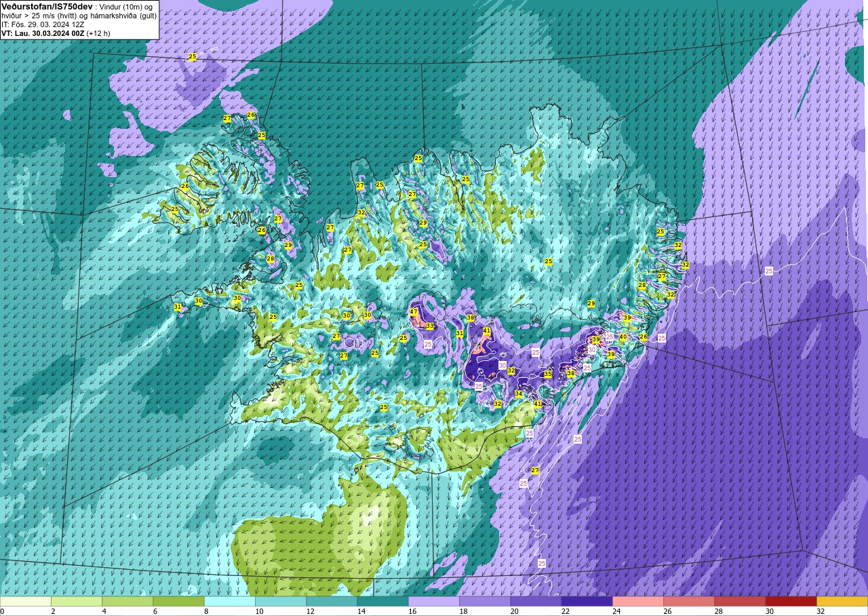The height and width of the screenshot is (616, 868).
Task: Pick the light lavender 16–18 m/s legend swatch
Action: tap(434, 601)
